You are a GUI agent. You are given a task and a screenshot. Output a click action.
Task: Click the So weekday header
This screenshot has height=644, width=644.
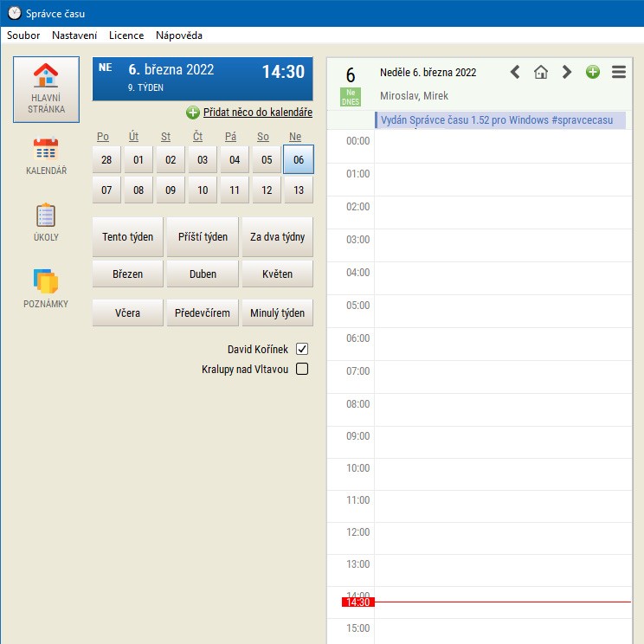(x=263, y=137)
